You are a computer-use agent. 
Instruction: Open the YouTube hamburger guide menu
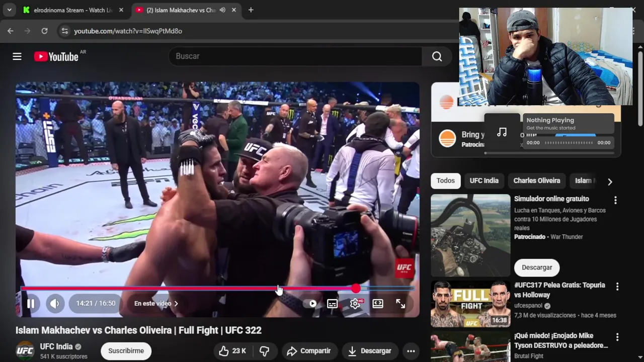point(17,56)
